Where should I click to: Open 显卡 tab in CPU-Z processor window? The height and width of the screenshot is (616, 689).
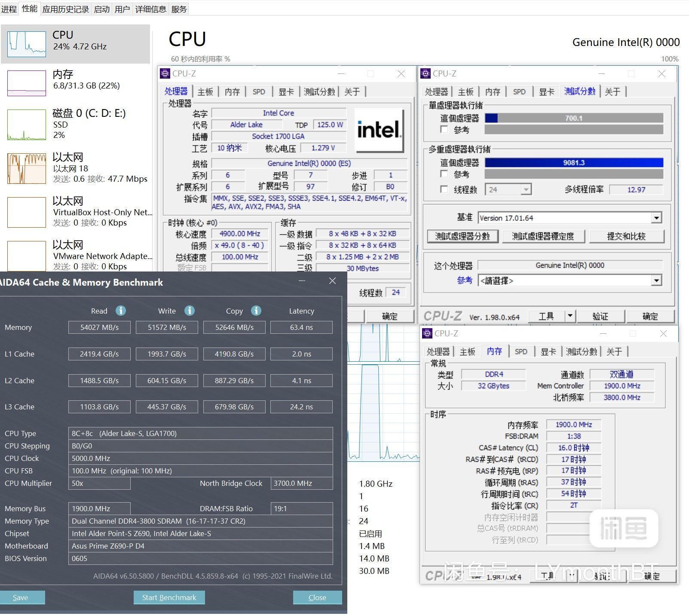[286, 91]
